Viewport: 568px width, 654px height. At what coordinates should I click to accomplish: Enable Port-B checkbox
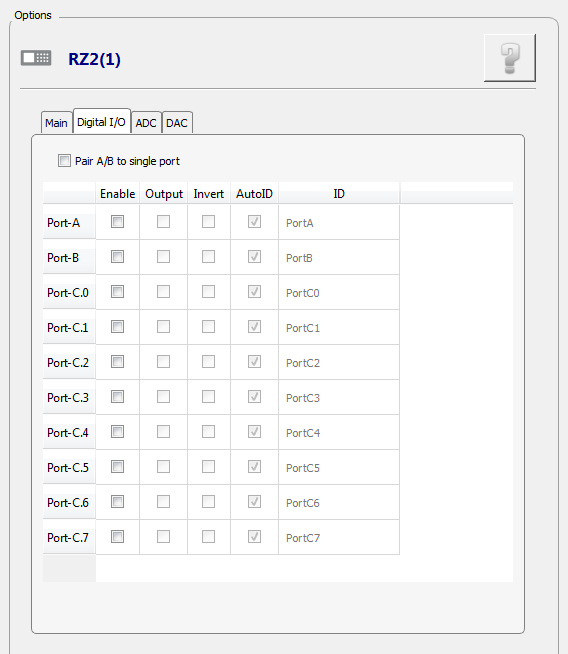[x=118, y=257]
